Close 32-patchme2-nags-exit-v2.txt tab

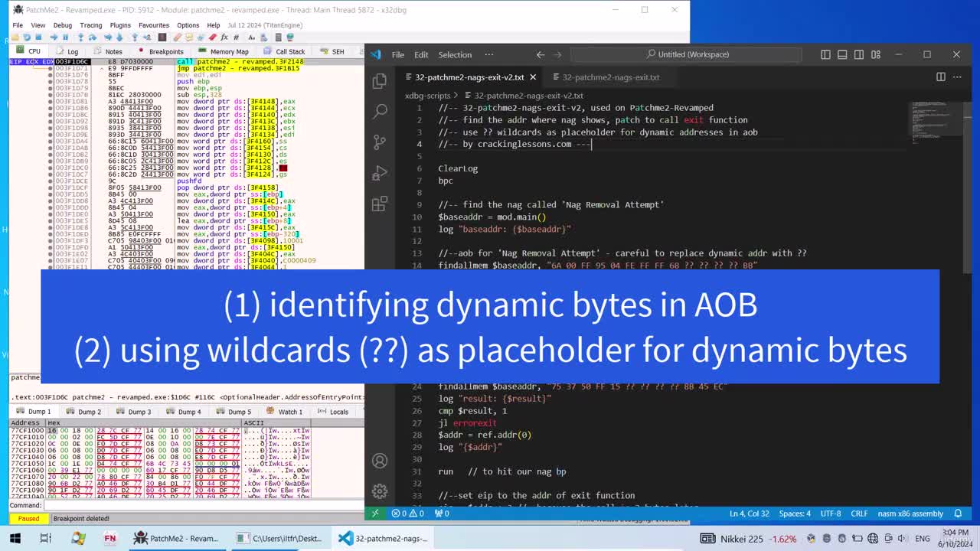(x=533, y=77)
